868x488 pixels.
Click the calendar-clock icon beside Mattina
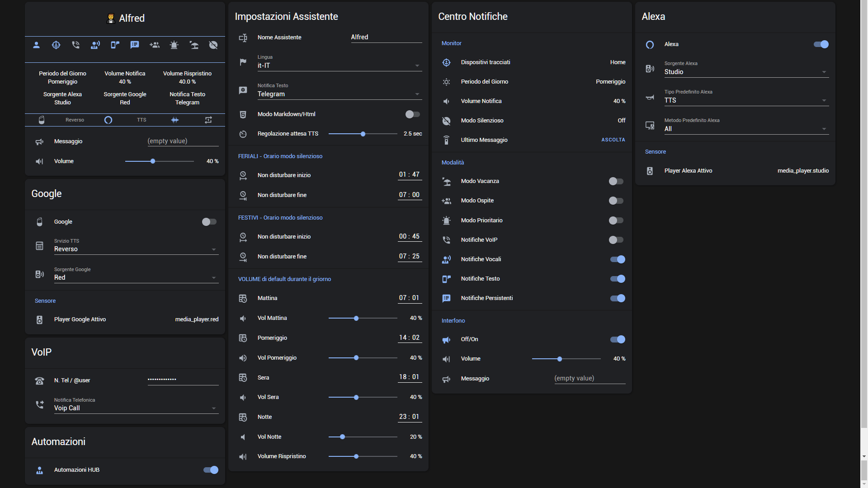pos(243,298)
